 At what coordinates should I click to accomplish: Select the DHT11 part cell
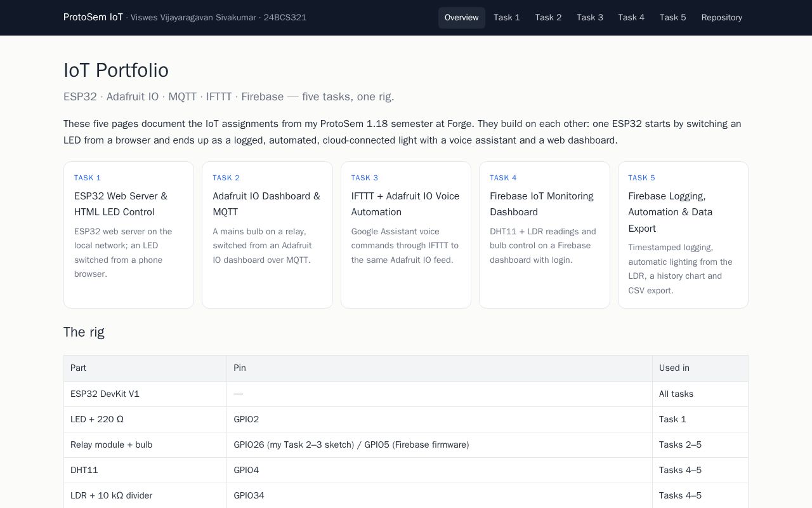click(145, 470)
